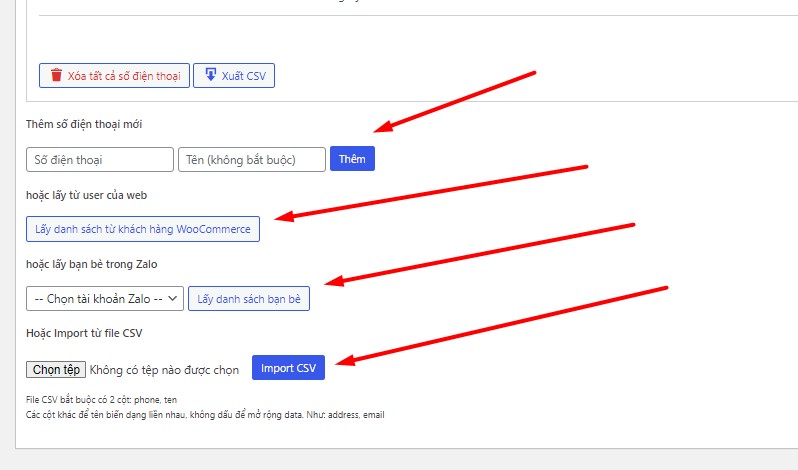Click the 'Hoặc Import từ file CSV' label

coord(84,333)
